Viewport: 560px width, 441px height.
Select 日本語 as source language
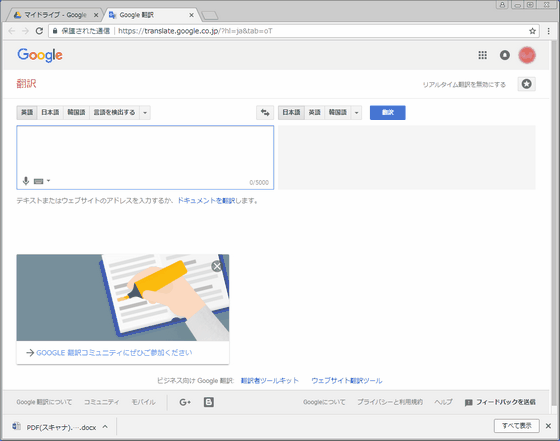[50, 112]
